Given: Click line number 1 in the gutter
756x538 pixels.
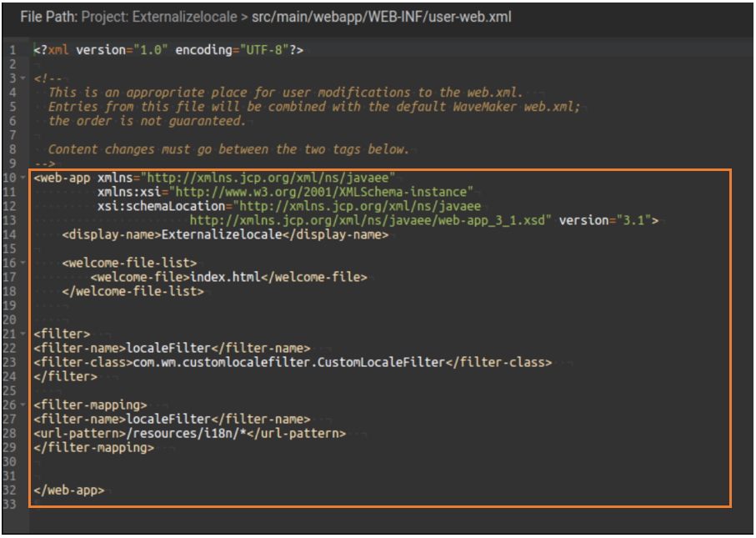Looking at the screenshot, I should (13, 50).
